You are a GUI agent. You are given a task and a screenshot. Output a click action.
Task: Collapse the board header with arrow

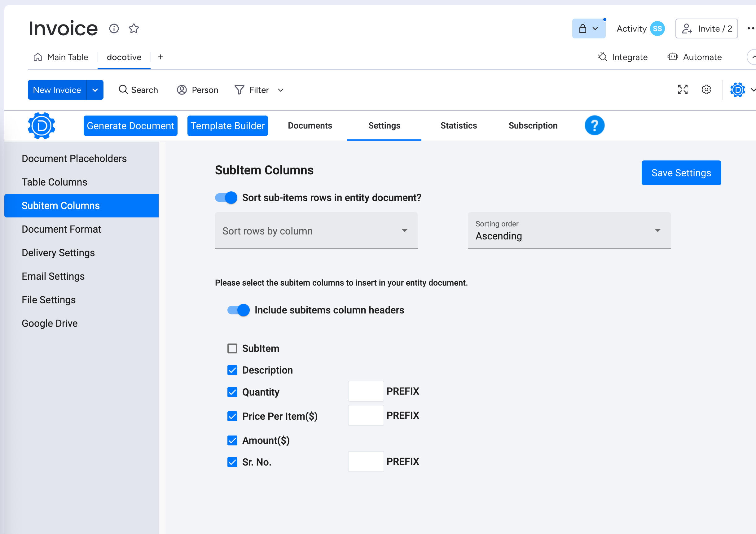(x=752, y=57)
